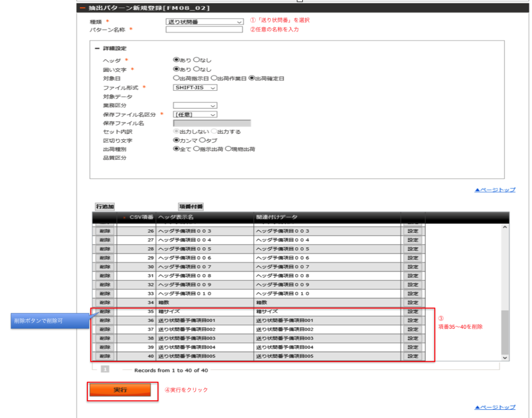Click the top ページトップ link
This screenshot has height=418, width=532.
point(495,190)
